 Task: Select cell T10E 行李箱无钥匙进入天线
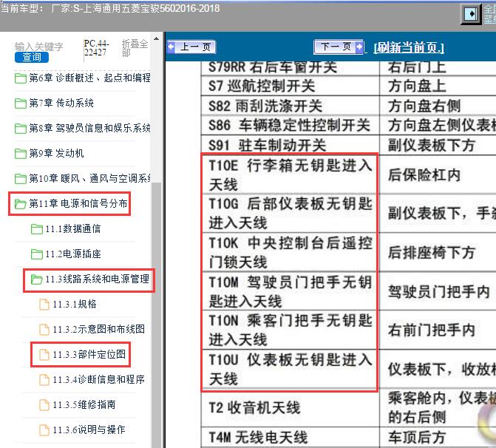click(290, 174)
